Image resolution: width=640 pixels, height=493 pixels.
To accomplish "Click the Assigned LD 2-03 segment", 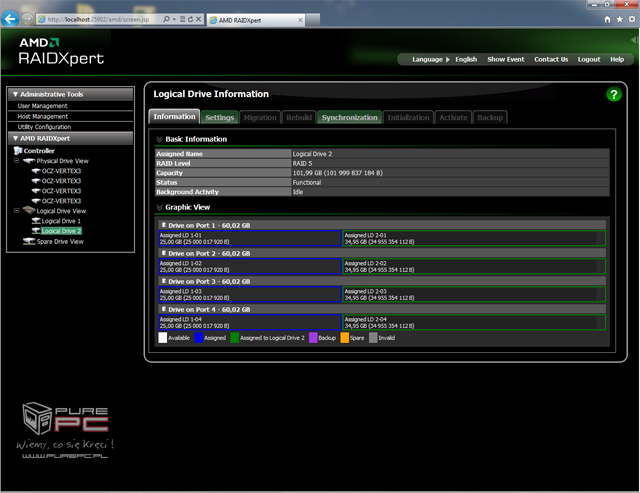I will [474, 294].
